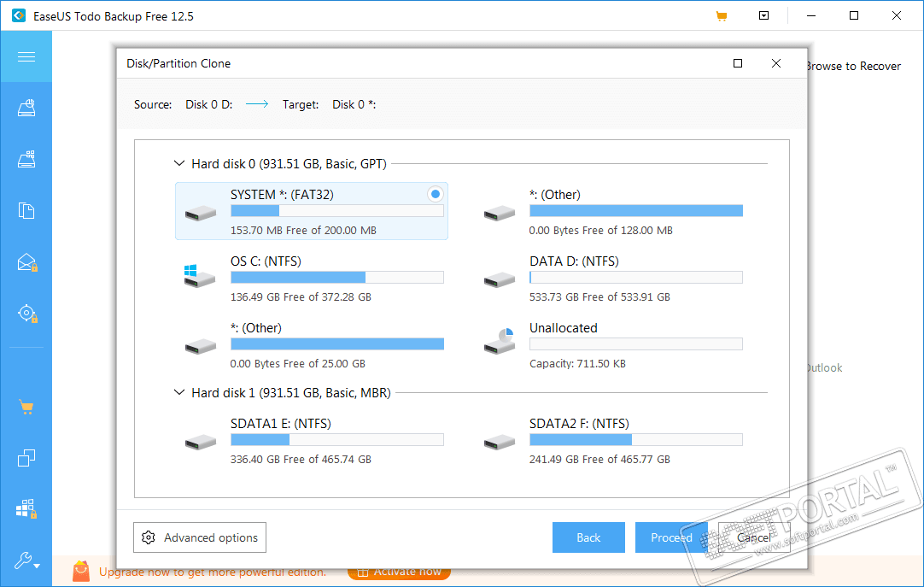Click Activate now button
Image resolution: width=924 pixels, height=587 pixels.
pos(399,572)
